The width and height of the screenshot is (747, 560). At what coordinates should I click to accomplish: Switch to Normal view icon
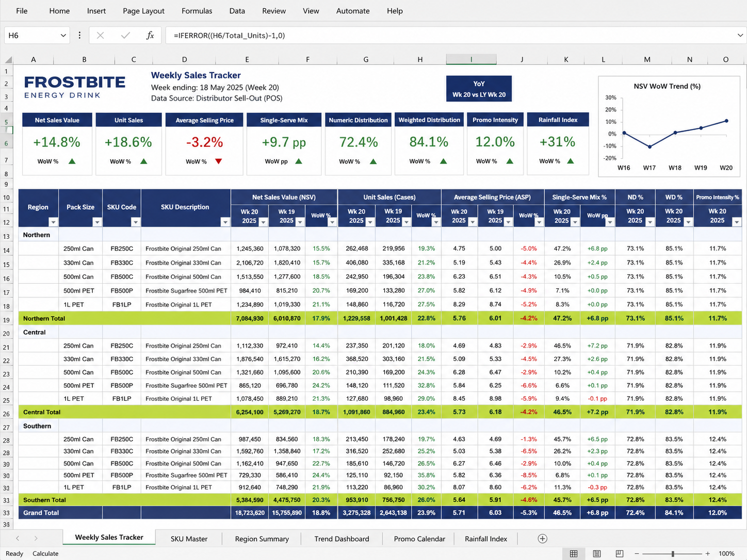574,554
